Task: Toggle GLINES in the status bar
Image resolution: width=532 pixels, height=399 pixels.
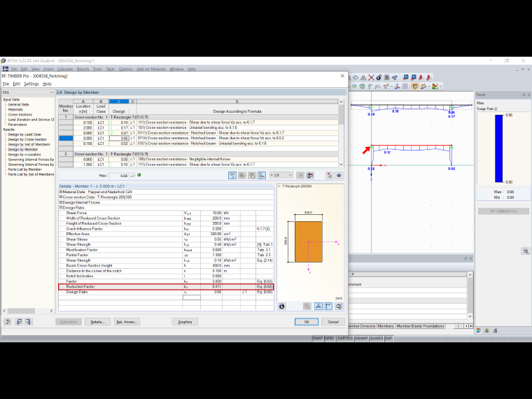Action: click(x=377, y=338)
